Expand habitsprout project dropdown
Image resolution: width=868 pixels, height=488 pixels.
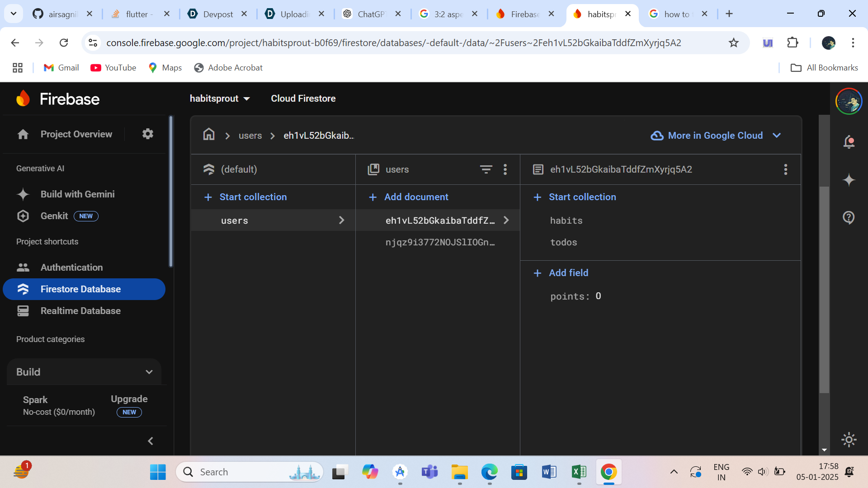click(x=220, y=99)
